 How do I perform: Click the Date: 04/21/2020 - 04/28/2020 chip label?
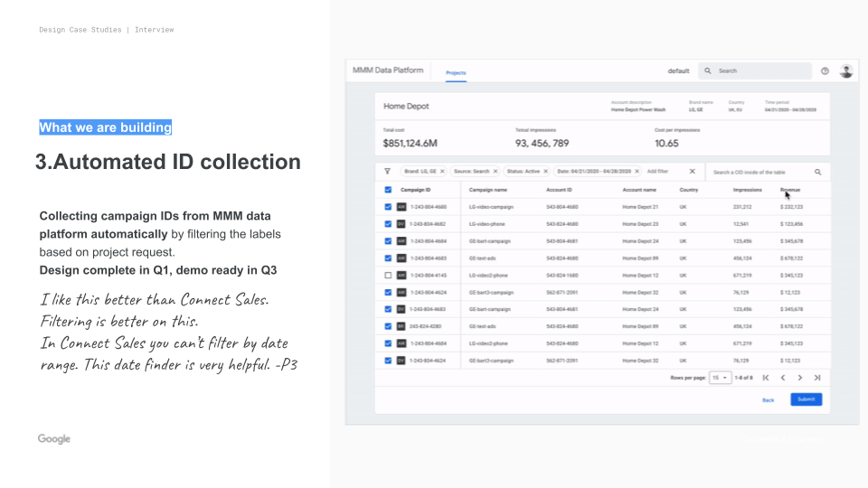(x=594, y=172)
